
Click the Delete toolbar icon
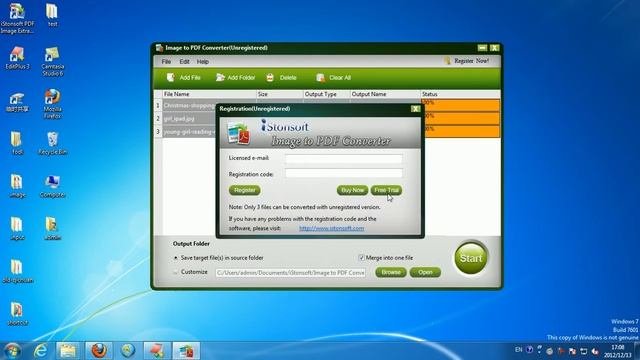click(270, 77)
